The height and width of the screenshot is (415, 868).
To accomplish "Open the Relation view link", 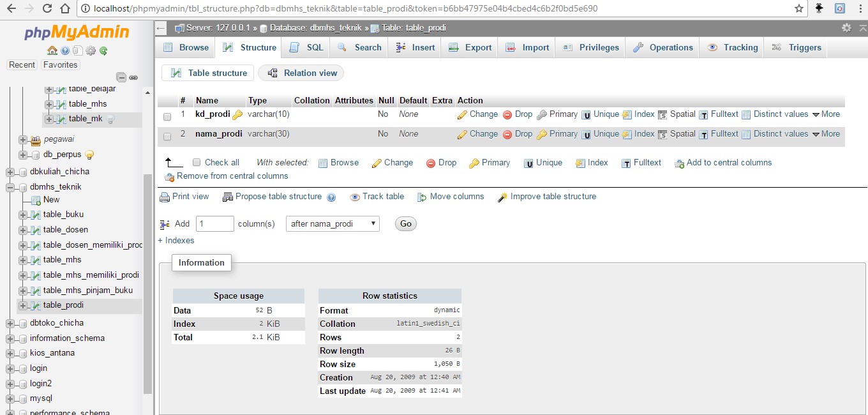I will (x=301, y=73).
